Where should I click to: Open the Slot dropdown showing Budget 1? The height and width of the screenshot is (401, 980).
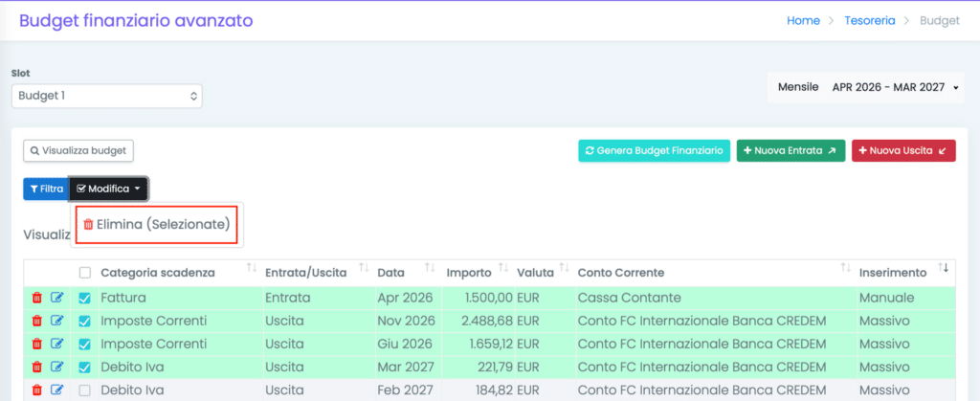(106, 96)
